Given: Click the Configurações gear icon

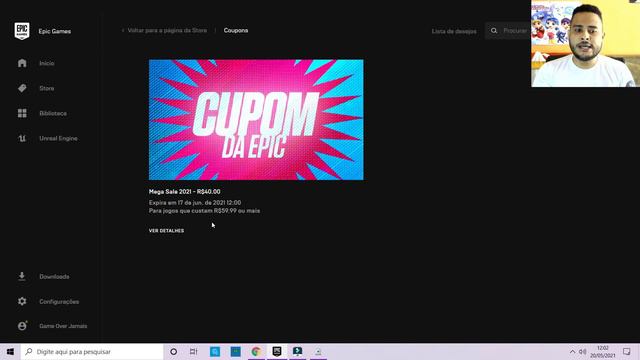Looking at the screenshot, I should click(x=22, y=301).
